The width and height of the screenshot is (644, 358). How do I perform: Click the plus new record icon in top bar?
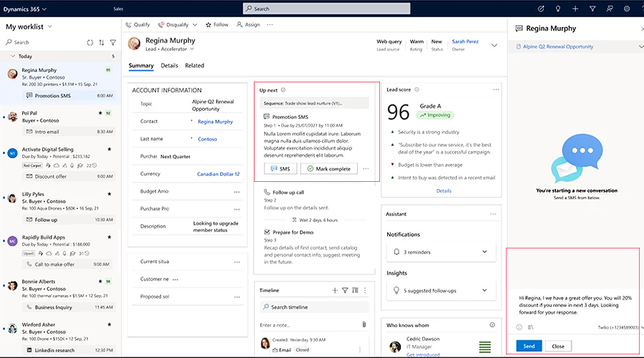[575, 9]
